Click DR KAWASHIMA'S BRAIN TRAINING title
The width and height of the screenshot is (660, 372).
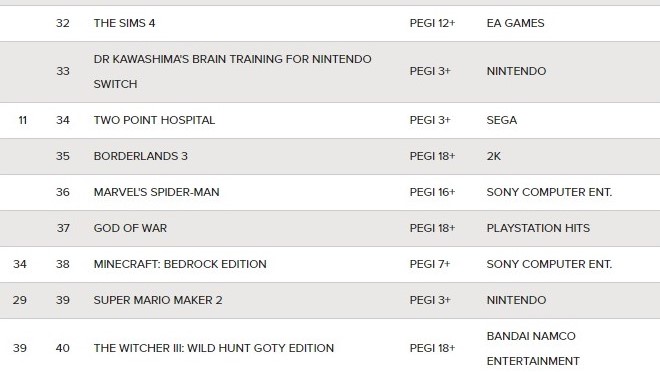point(232,72)
